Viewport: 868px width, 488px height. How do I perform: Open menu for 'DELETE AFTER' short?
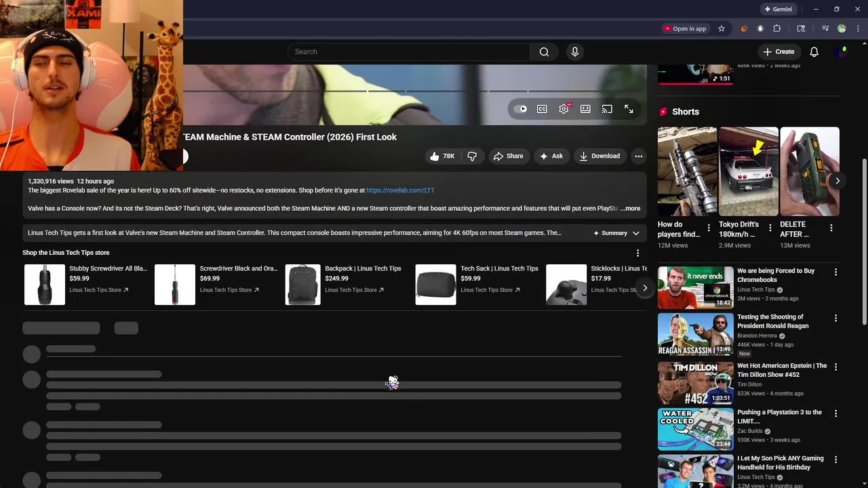tap(831, 228)
